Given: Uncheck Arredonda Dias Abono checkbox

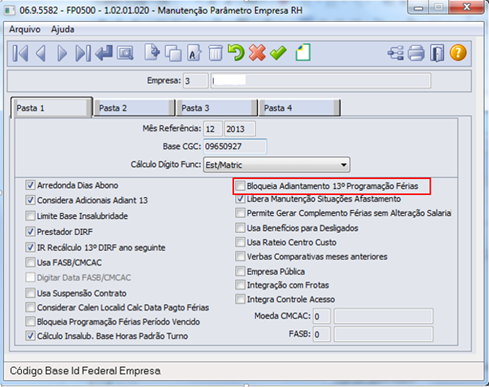Looking at the screenshot, I should click(x=30, y=185).
